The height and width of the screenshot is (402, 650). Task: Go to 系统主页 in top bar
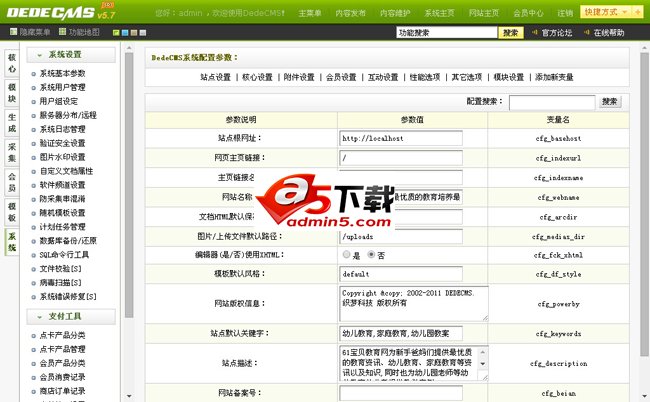[439, 13]
